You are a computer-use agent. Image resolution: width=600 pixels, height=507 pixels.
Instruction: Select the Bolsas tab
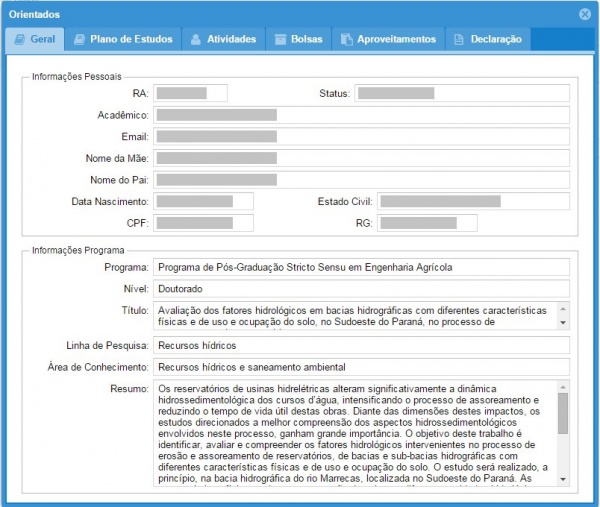(298, 39)
